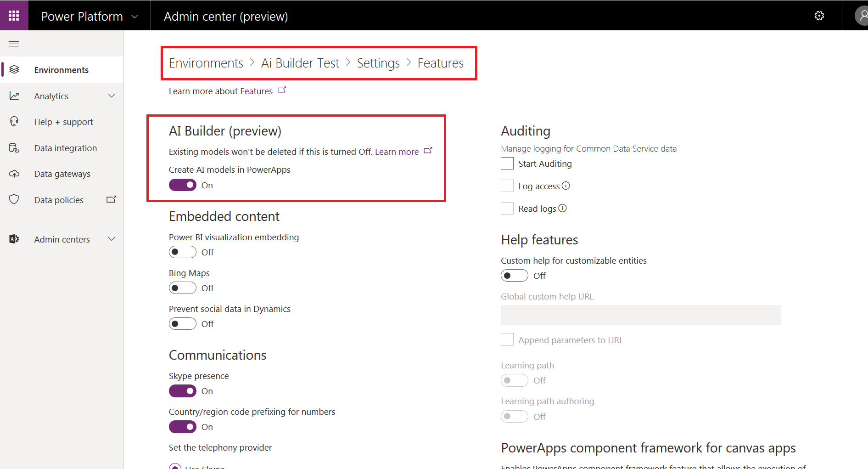Click the Help + support headset icon
The image size is (868, 469).
point(14,122)
